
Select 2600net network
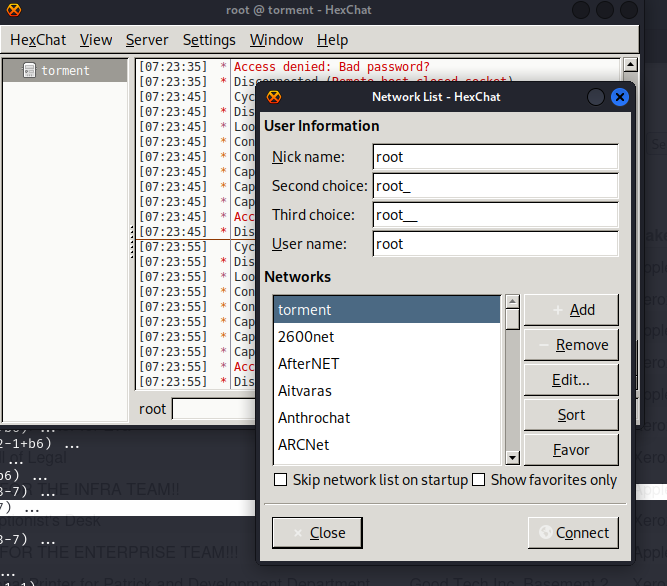[x=387, y=337]
